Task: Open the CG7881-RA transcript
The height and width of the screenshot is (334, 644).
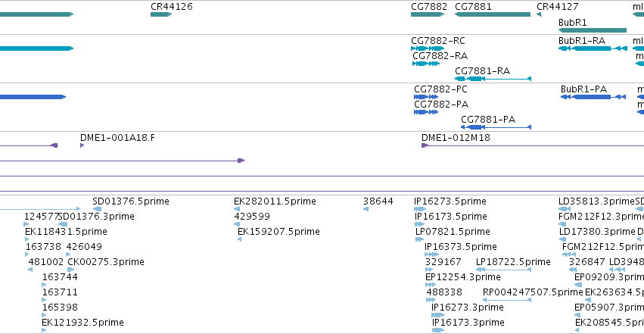Action: tap(493, 79)
